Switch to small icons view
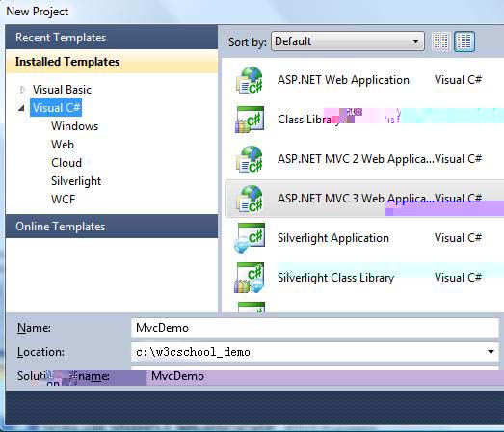Image resolution: width=504 pixels, height=432 pixels. (x=440, y=41)
